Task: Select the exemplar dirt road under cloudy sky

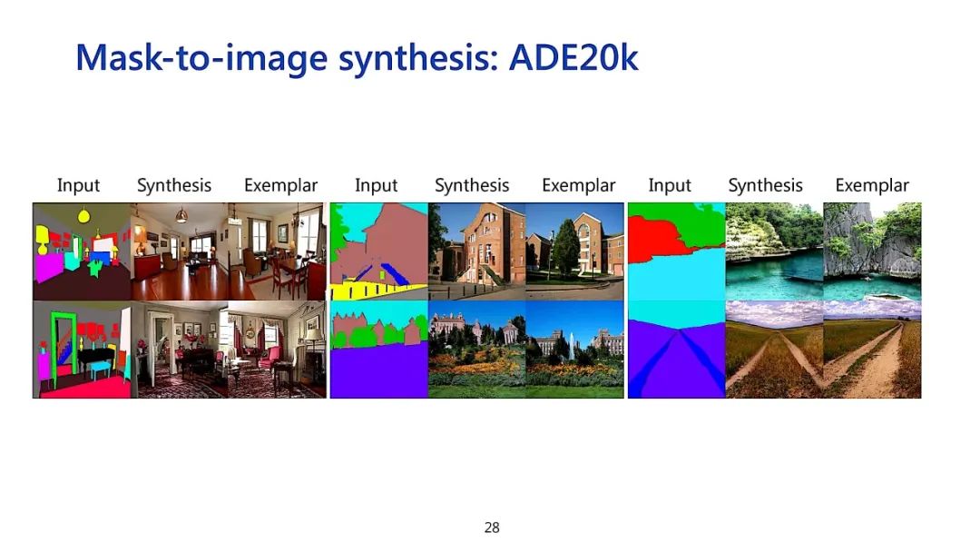Action: pyautogui.click(x=873, y=349)
